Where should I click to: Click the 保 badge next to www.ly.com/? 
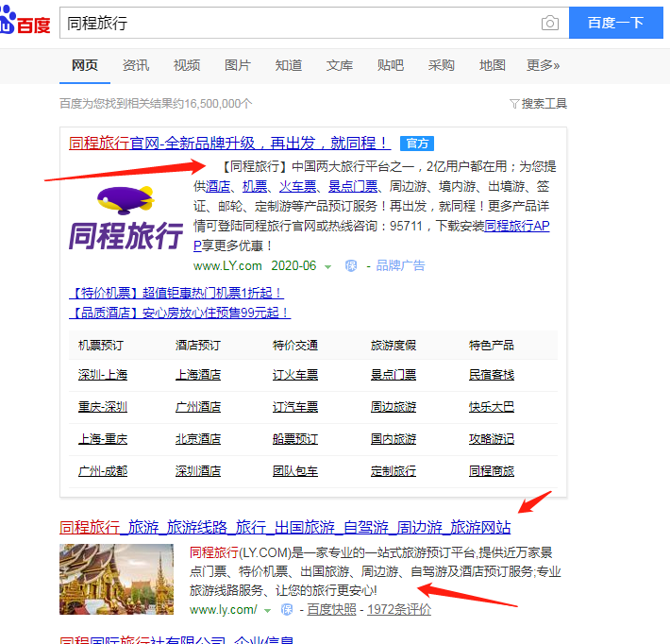pos(287,609)
